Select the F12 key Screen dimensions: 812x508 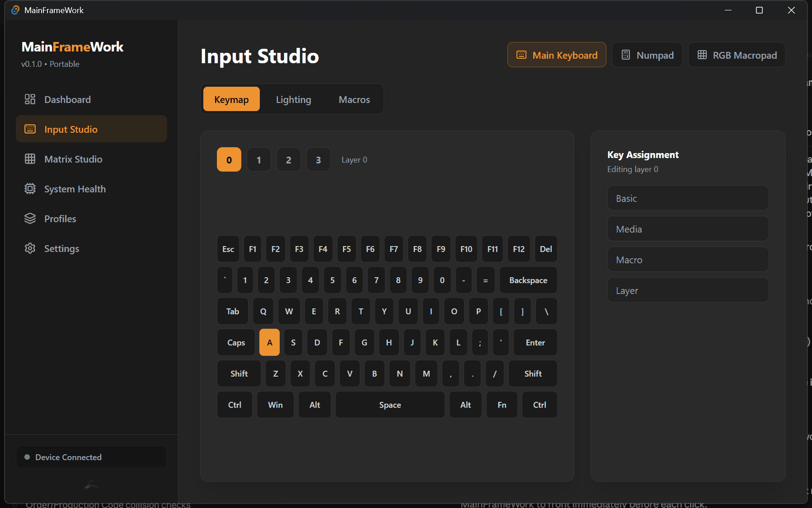[x=519, y=249]
